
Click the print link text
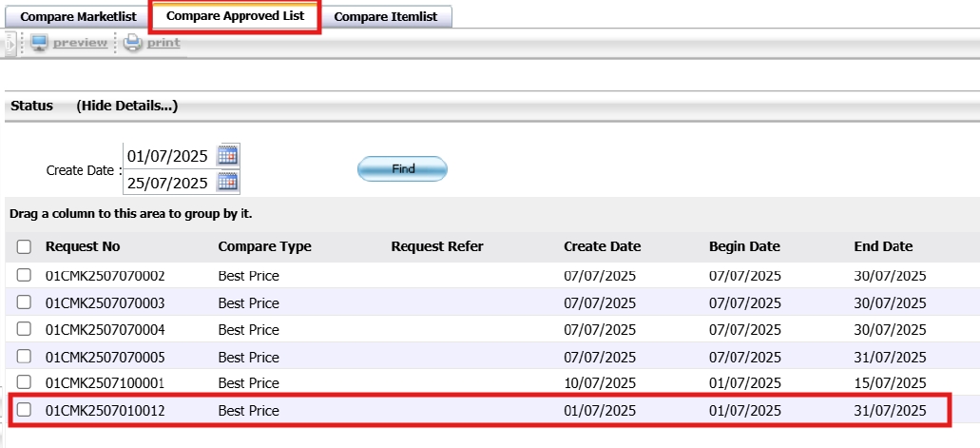163,43
